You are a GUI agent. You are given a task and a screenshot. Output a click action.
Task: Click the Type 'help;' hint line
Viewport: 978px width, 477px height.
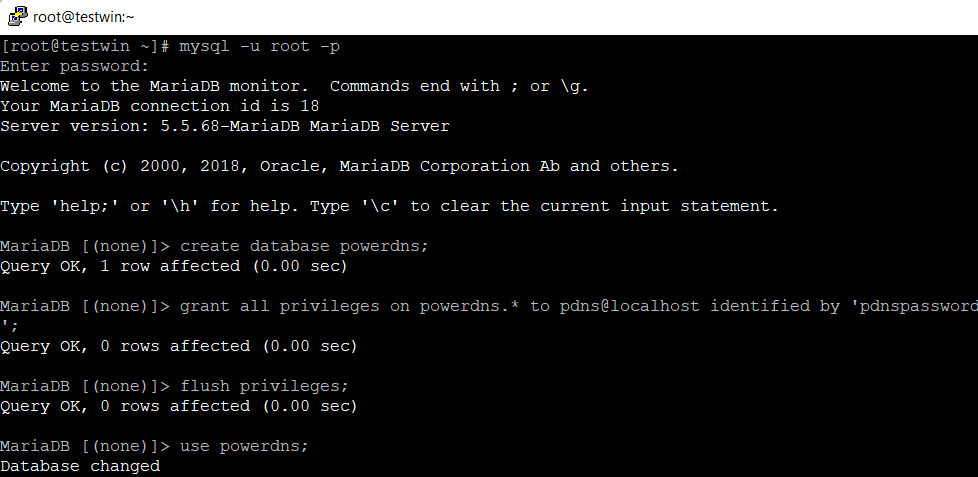click(389, 206)
